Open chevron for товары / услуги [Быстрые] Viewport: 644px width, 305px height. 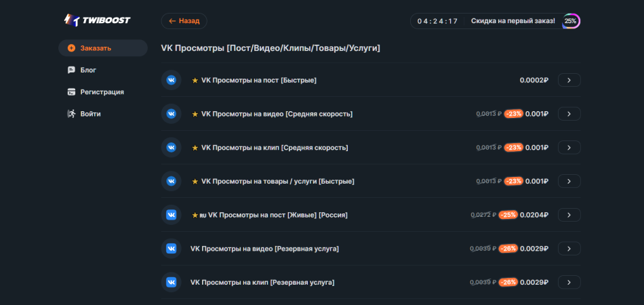569,181
